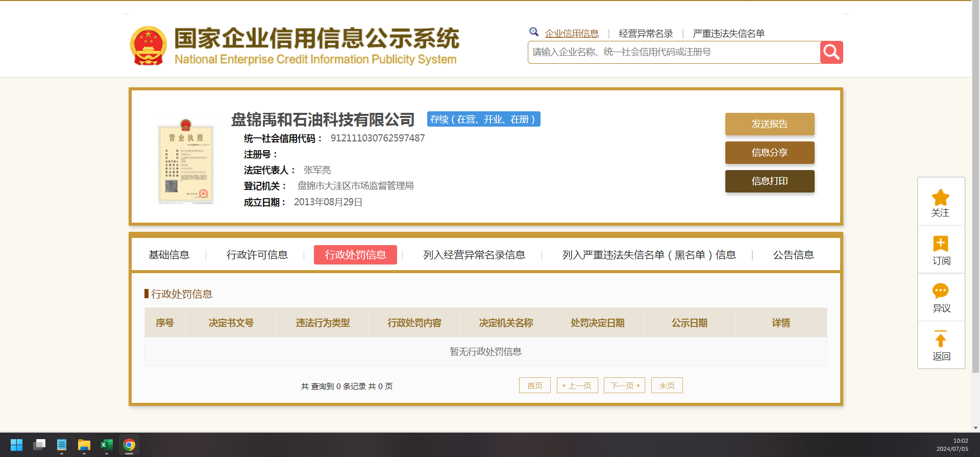The image size is (980, 457).
Task: Switch to Chrome in the taskbar
Action: [x=129, y=445]
